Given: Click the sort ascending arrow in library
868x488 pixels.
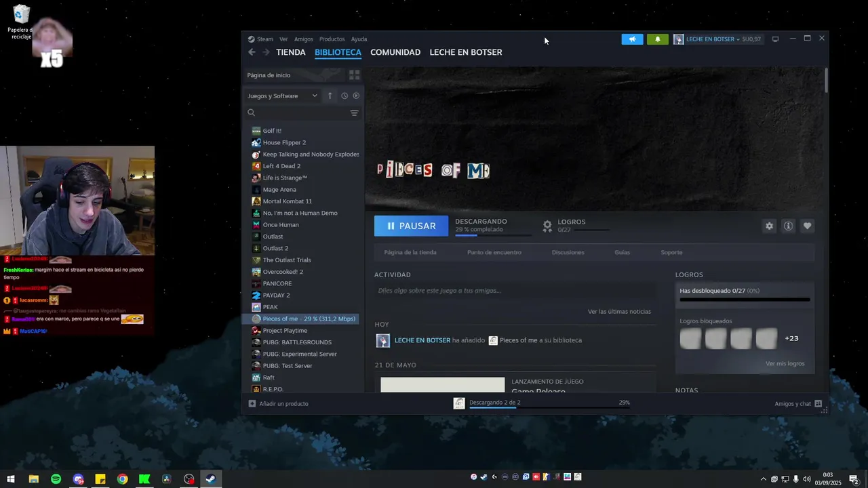Looking at the screenshot, I should click(x=330, y=96).
